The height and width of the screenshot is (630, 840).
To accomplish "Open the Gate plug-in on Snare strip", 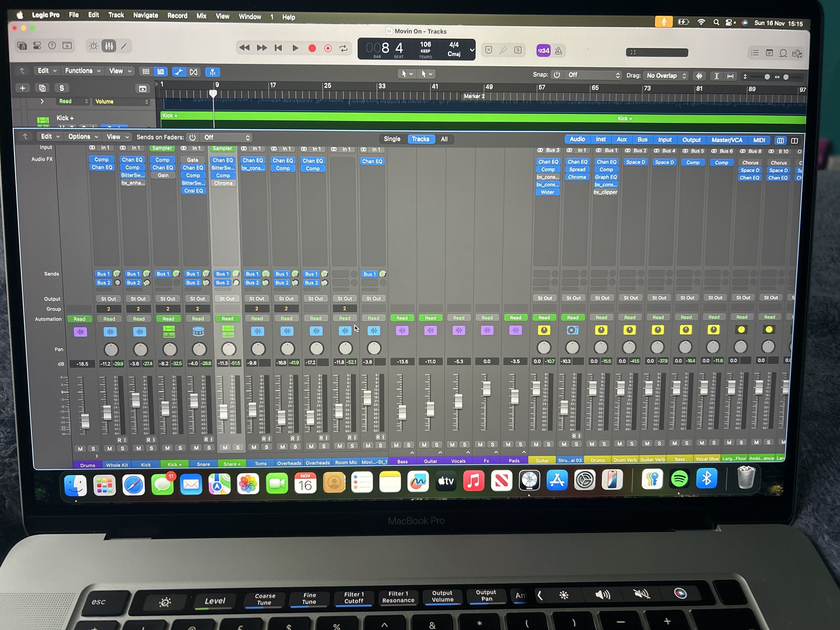I will click(x=193, y=160).
